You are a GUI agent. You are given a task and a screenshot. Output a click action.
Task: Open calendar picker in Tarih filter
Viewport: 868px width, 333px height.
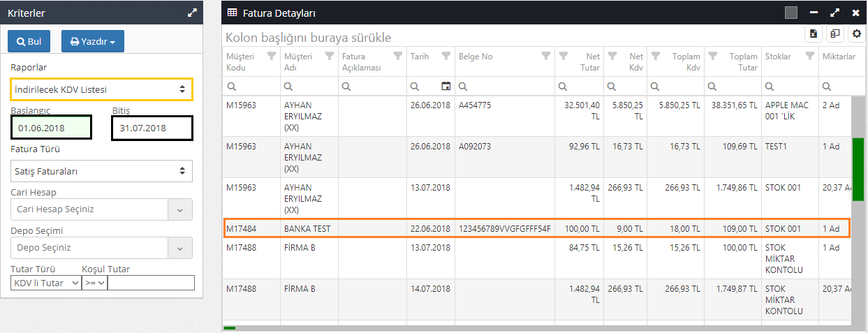(x=446, y=86)
